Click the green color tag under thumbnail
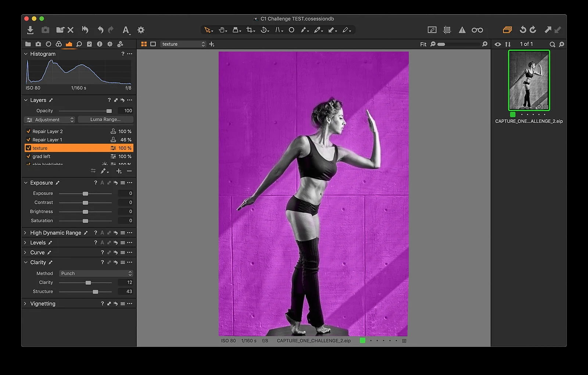 point(513,114)
